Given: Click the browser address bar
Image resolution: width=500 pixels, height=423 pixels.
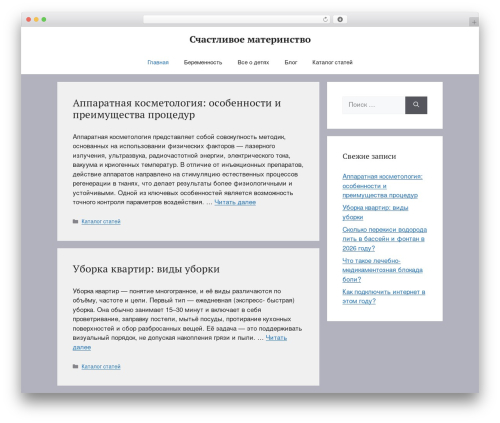Looking at the screenshot, I should pyautogui.click(x=237, y=20).
